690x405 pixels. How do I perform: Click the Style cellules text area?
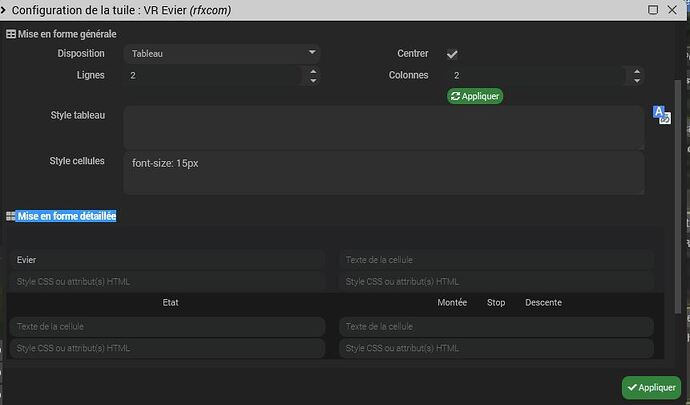coord(384,172)
